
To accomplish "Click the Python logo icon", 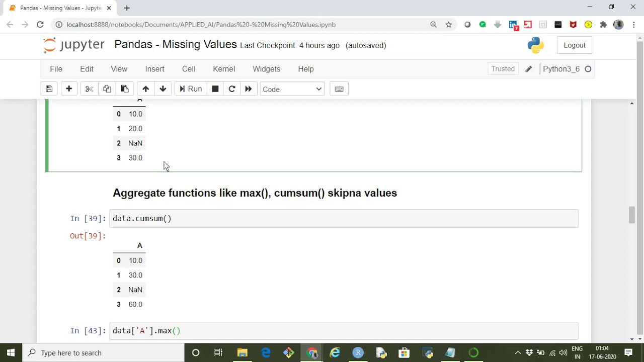I will click(x=536, y=45).
